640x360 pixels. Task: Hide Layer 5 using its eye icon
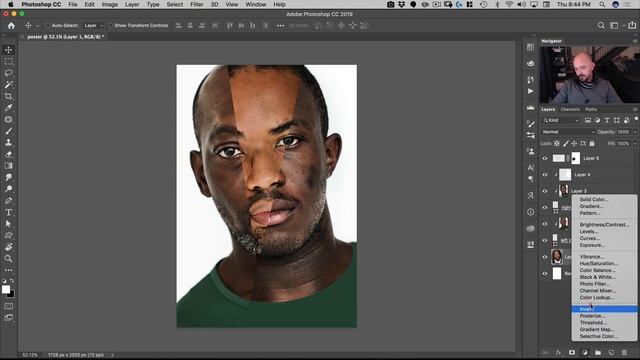[545, 158]
